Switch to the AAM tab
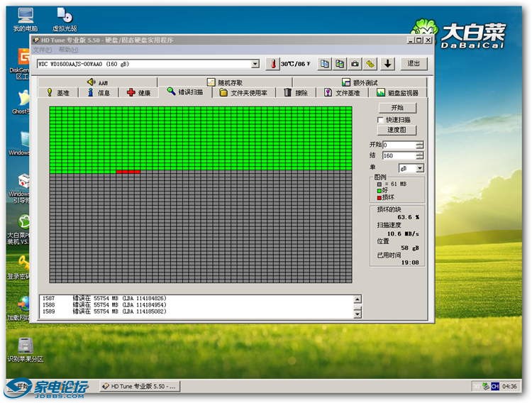 98,82
